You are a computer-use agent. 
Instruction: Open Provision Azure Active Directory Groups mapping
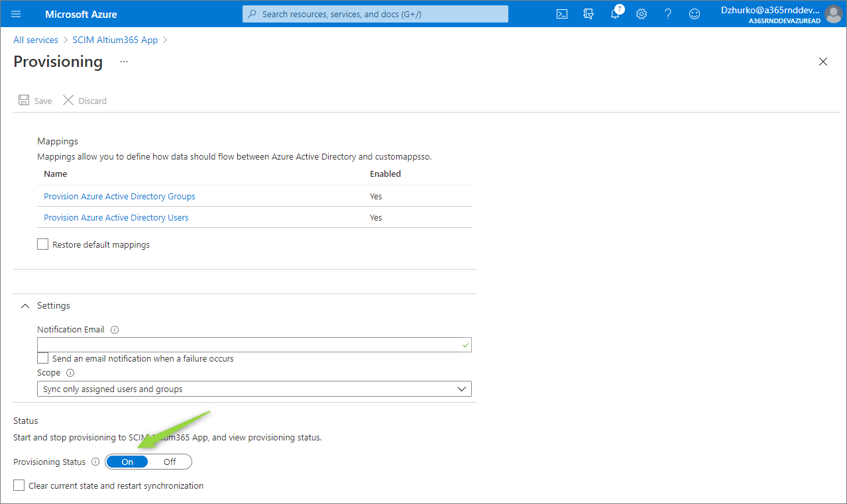tap(119, 197)
